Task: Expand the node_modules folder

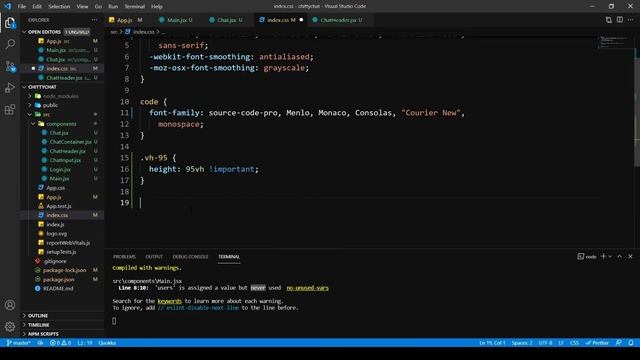Action: click(x=30, y=96)
